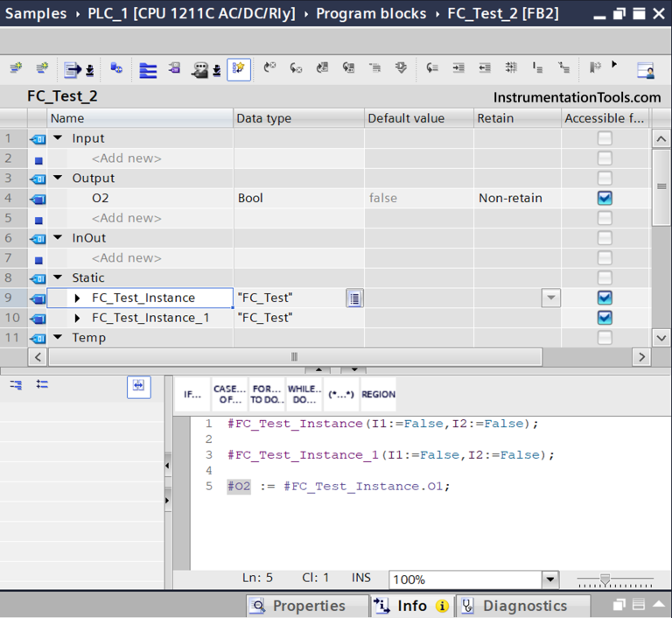The height and width of the screenshot is (618, 672).
Task: Insert a CASE OF snippet
Action: 229,395
